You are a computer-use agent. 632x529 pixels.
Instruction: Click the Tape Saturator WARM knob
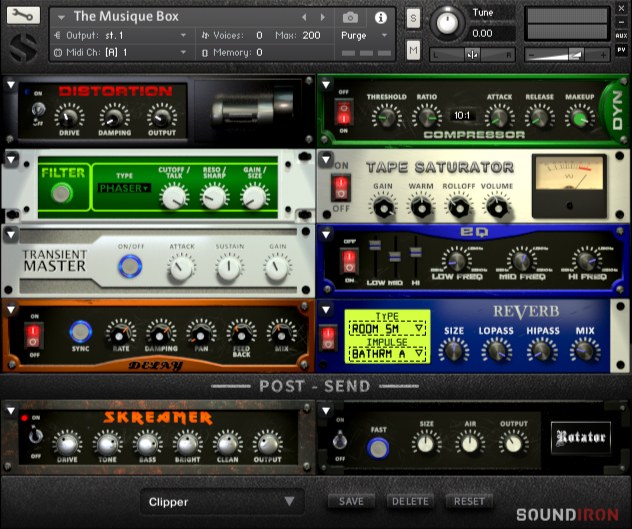[421, 208]
